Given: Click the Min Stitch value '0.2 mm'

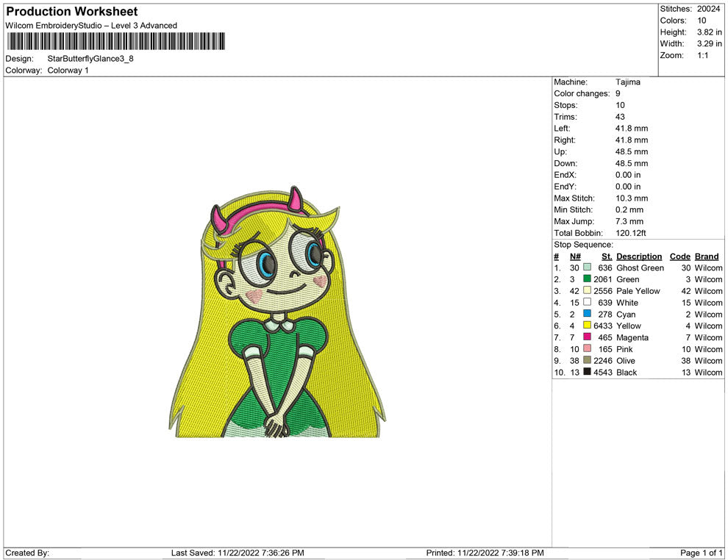Looking at the screenshot, I should point(629,209).
